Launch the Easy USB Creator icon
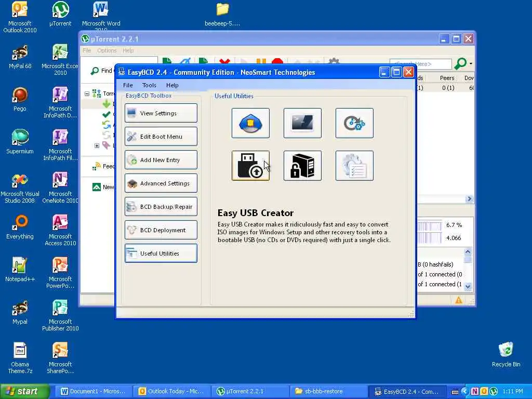The height and width of the screenshot is (399, 532). [250, 166]
